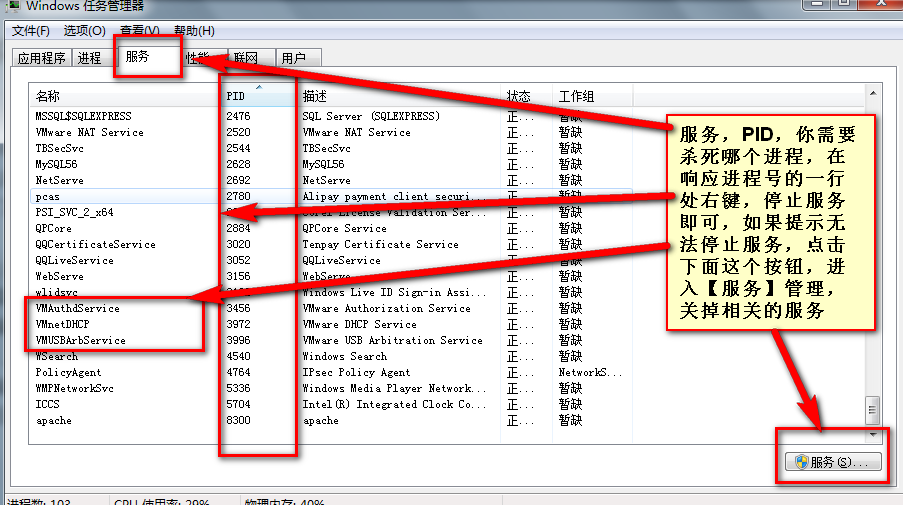
Task: Select the pcas service row
Action: click(331, 196)
